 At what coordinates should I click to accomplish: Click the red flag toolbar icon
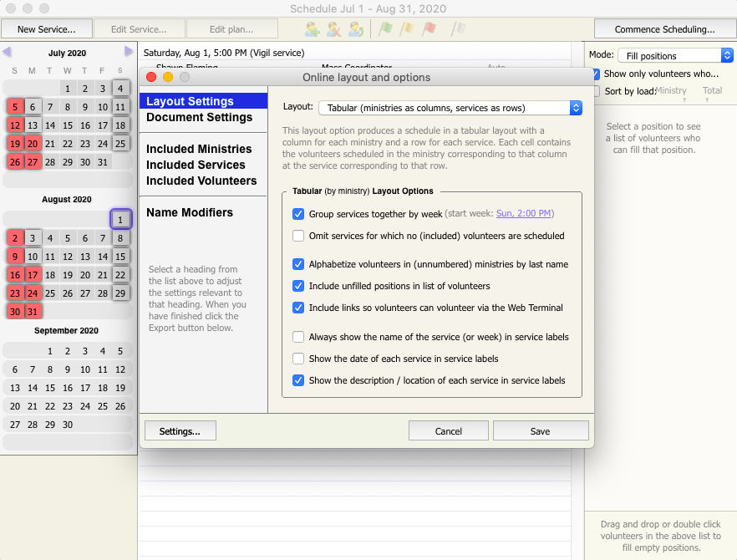(429, 29)
